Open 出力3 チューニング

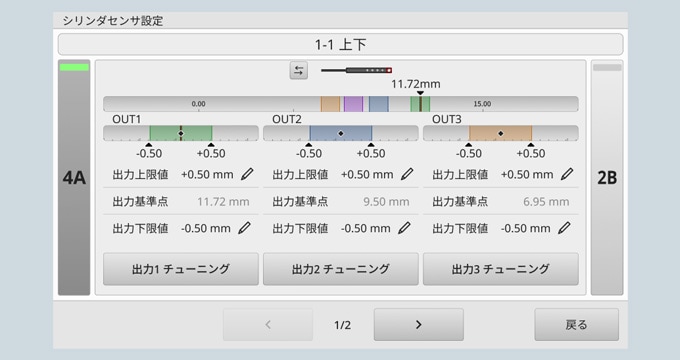click(501, 269)
